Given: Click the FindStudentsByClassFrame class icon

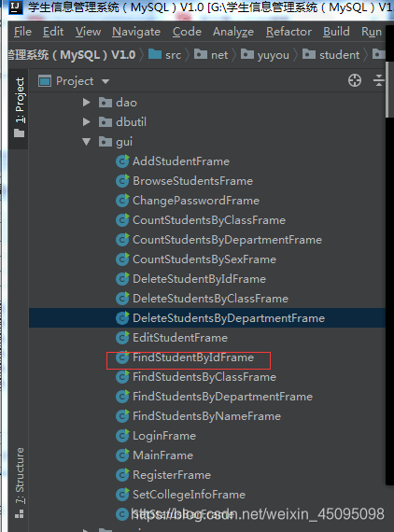Looking at the screenshot, I should tap(122, 377).
